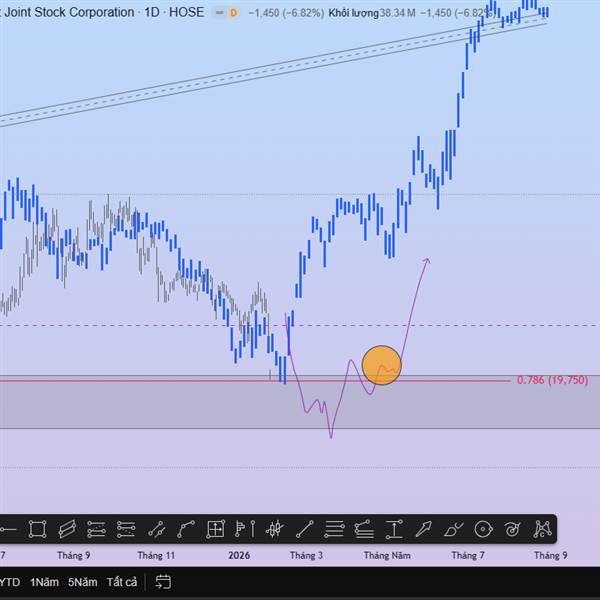The image size is (600, 600).
Task: Click the 38.34 M volume value
Action: click(397, 13)
